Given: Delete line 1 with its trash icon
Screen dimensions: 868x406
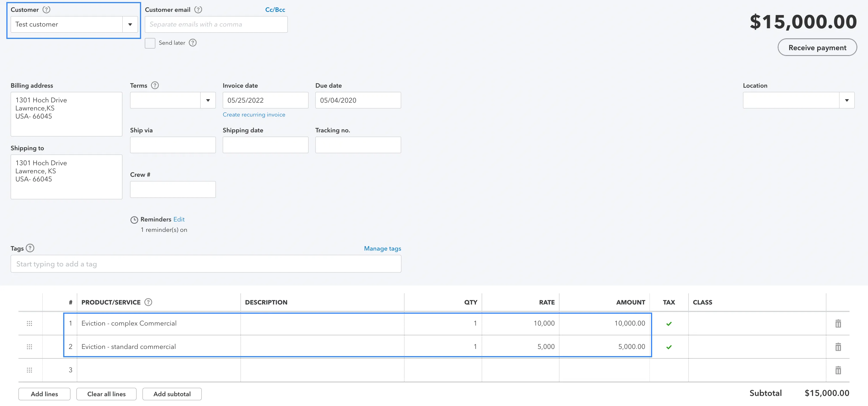Looking at the screenshot, I should point(838,324).
